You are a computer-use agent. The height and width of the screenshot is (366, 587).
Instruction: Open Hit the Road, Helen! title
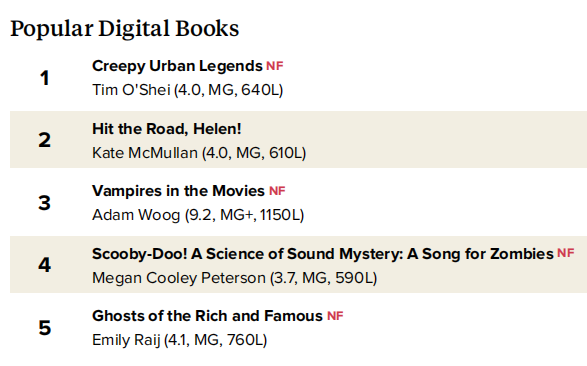click(167, 129)
